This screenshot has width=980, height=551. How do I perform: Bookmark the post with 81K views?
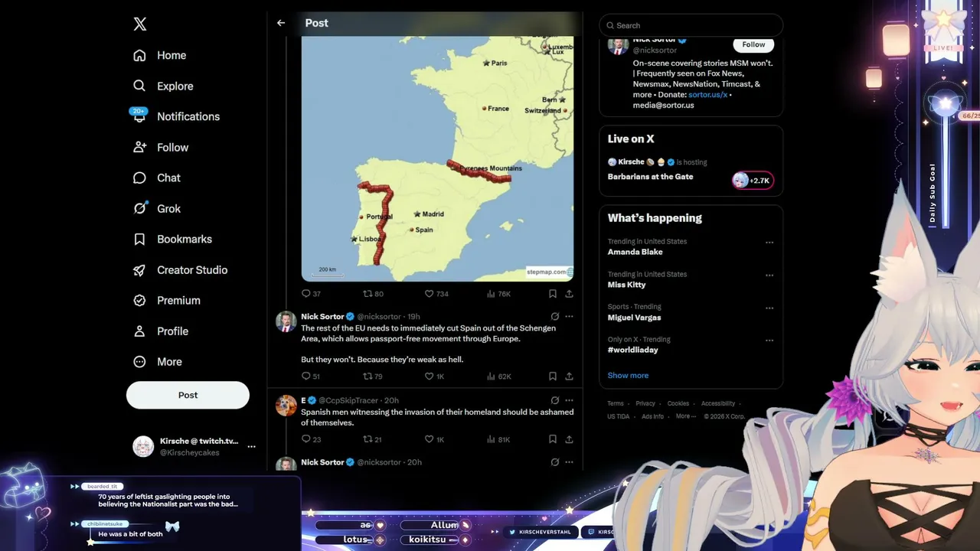[x=553, y=439]
